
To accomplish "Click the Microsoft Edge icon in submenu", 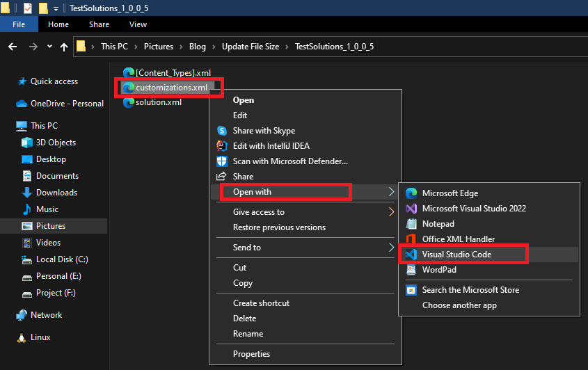I will 411,193.
